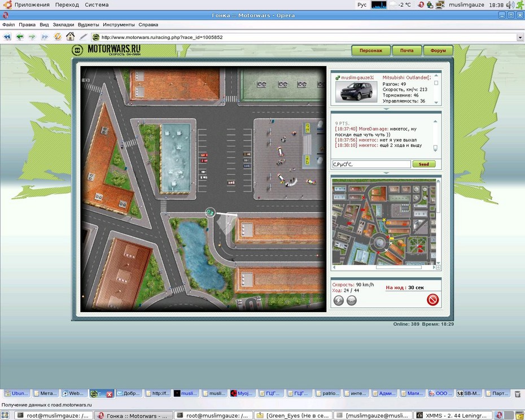Click the system monitor graph applet

coord(379,5)
